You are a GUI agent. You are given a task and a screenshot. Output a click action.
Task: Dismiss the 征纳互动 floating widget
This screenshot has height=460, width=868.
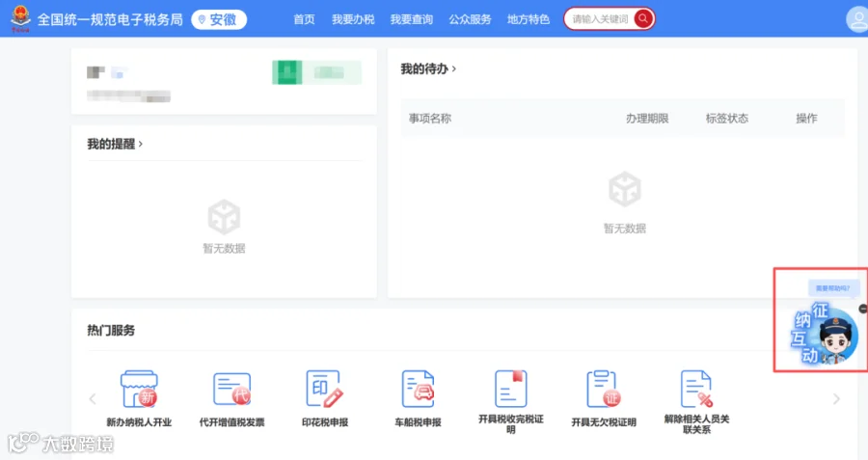pos(863,309)
